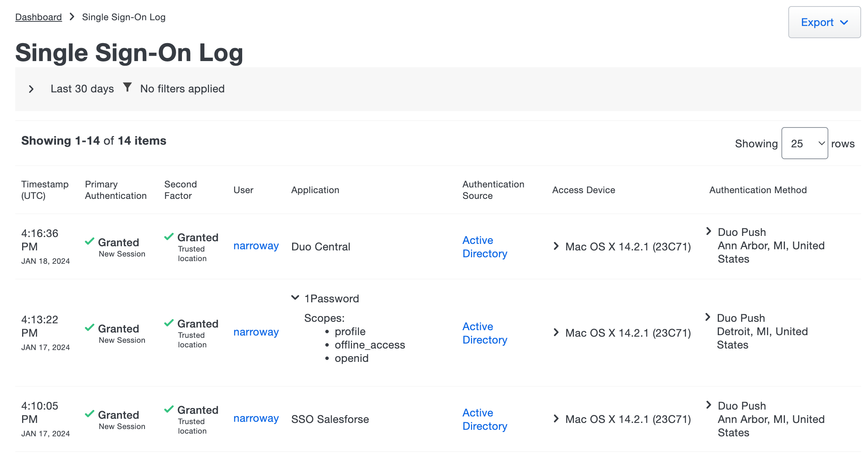868x455 pixels.
Task: Expand Duo Push details for the 4:10:05 PM entry
Action: [709, 405]
